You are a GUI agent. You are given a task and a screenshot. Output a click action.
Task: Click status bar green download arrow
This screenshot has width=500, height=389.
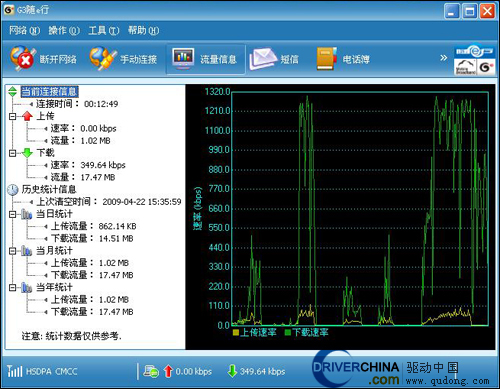pyautogui.click(x=232, y=371)
